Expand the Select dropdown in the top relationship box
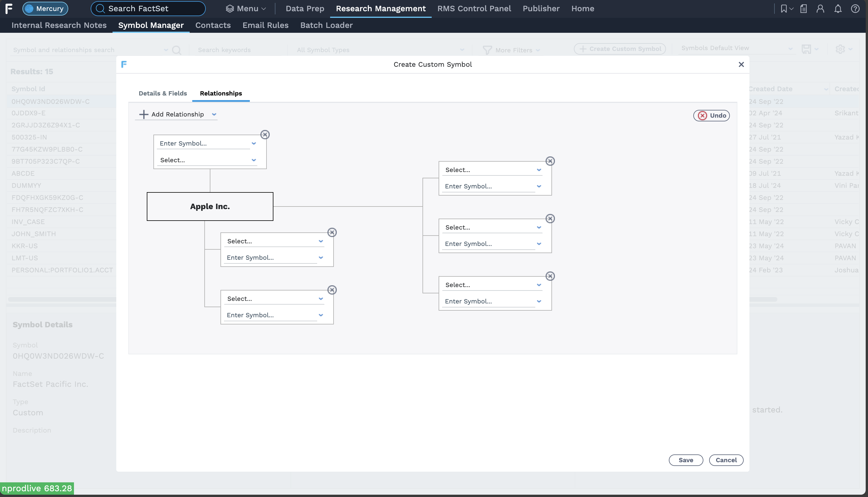 (254, 160)
